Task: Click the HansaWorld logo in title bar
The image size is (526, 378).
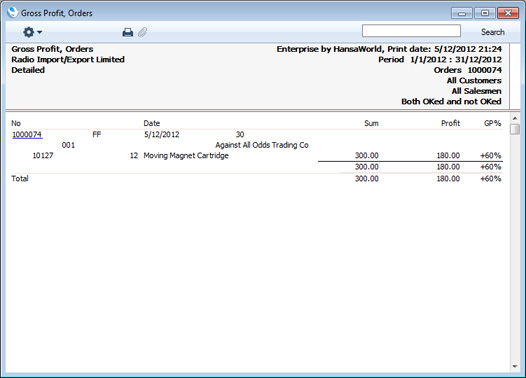Action: click(12, 12)
